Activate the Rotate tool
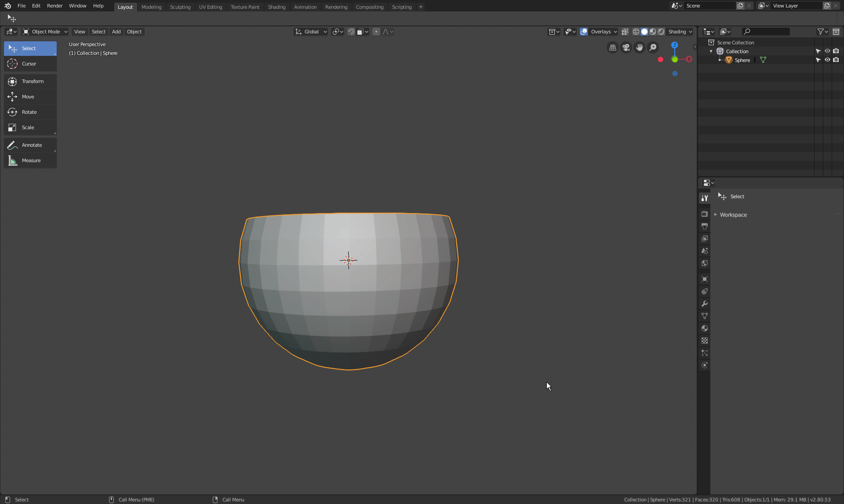This screenshot has width=844, height=504. point(30,112)
